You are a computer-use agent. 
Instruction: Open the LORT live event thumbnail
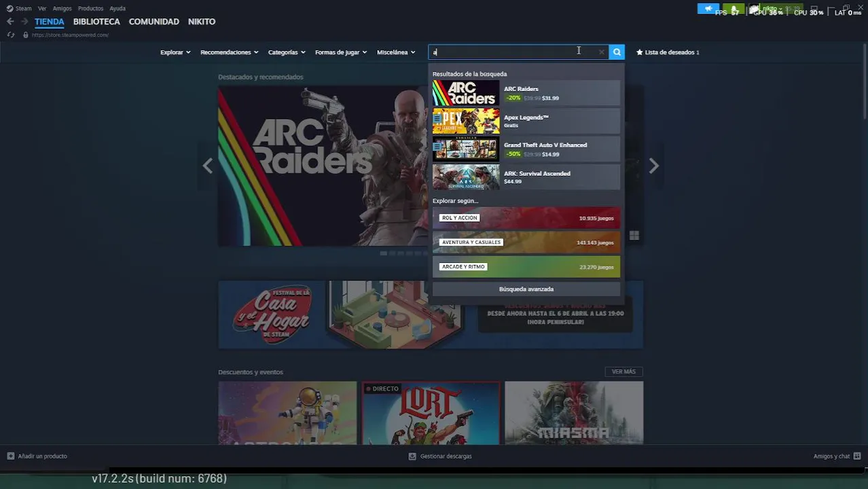(x=431, y=413)
